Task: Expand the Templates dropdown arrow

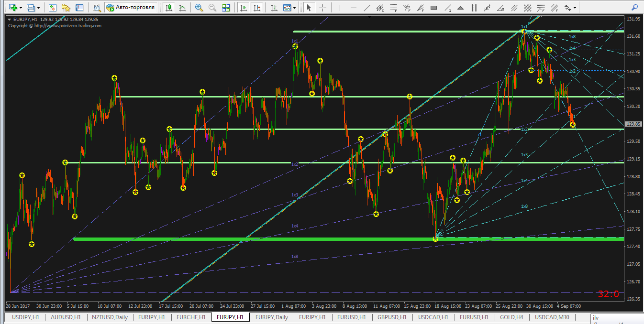Action: [295, 8]
